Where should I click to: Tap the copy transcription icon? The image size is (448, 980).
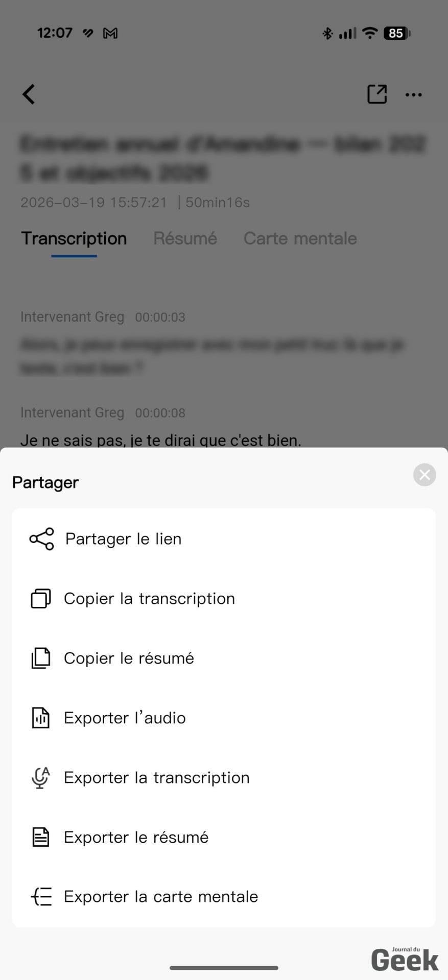(x=41, y=599)
